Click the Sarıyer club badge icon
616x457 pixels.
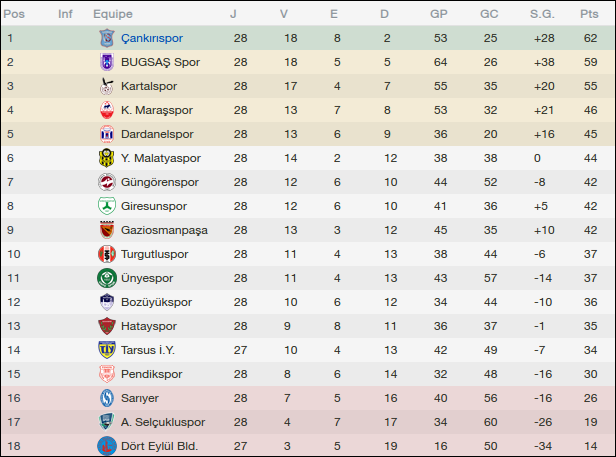click(x=106, y=398)
